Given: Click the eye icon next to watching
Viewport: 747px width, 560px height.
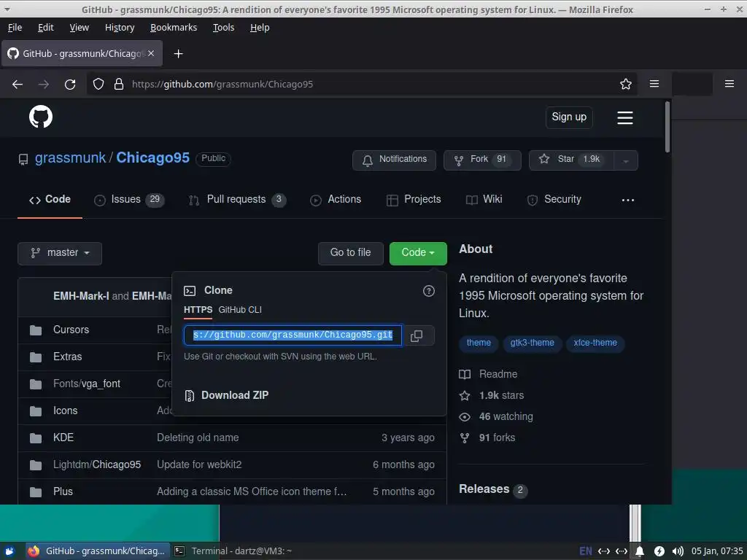Looking at the screenshot, I should point(465,417).
